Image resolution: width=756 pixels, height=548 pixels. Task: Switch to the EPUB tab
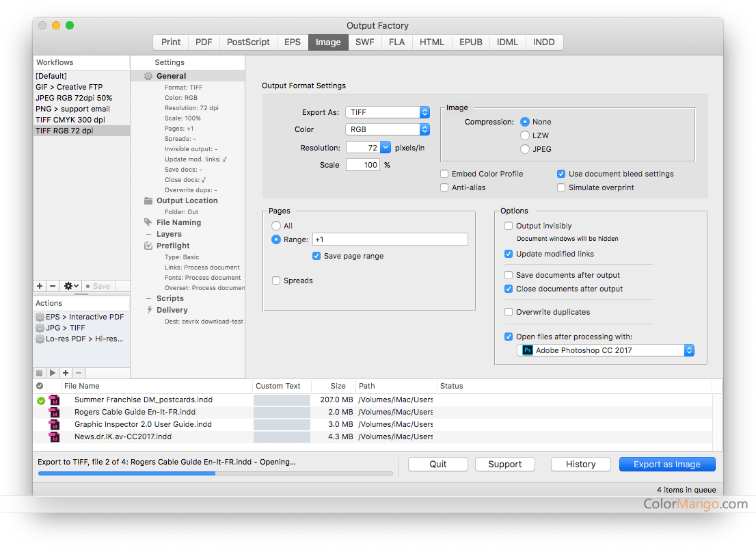(470, 42)
